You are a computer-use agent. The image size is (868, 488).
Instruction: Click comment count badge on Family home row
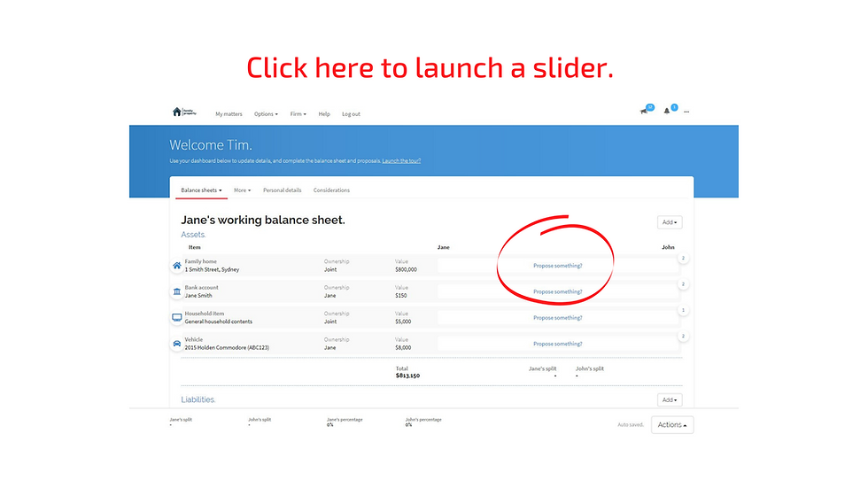(x=683, y=259)
